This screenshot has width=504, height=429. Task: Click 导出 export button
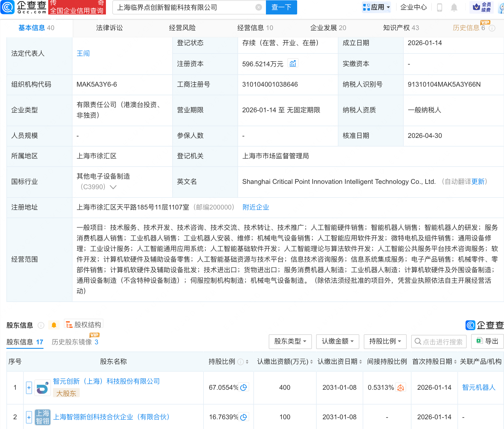[487, 341]
